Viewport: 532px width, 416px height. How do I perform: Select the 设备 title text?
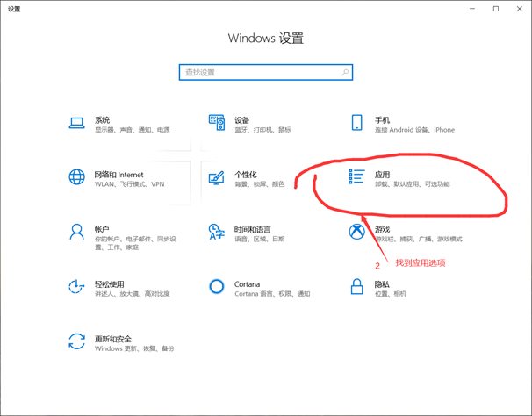[242, 119]
